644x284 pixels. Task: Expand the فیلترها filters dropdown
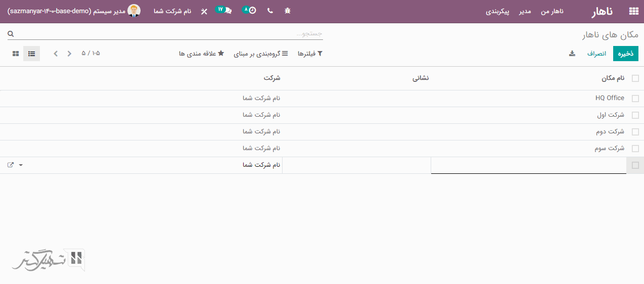(310, 54)
